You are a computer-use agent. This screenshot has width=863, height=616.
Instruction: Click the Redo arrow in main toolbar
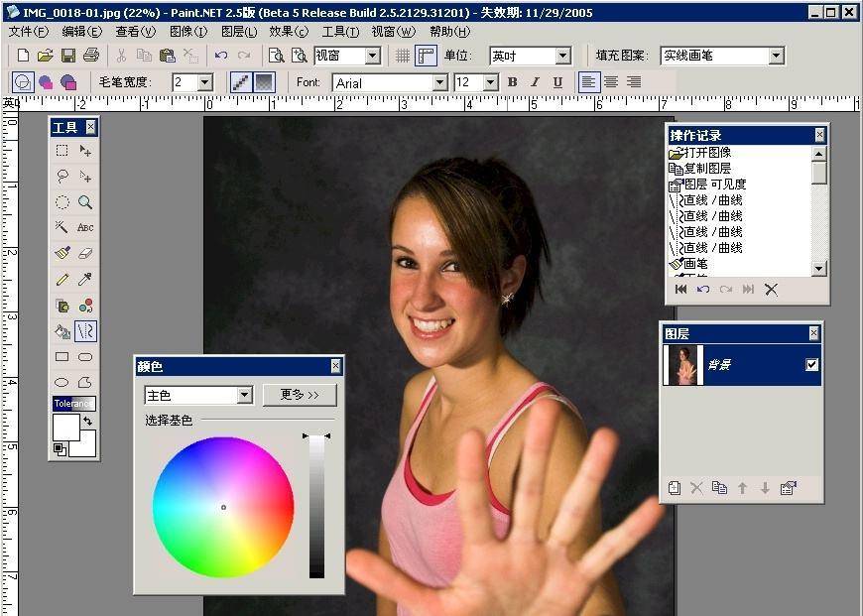coord(244,56)
